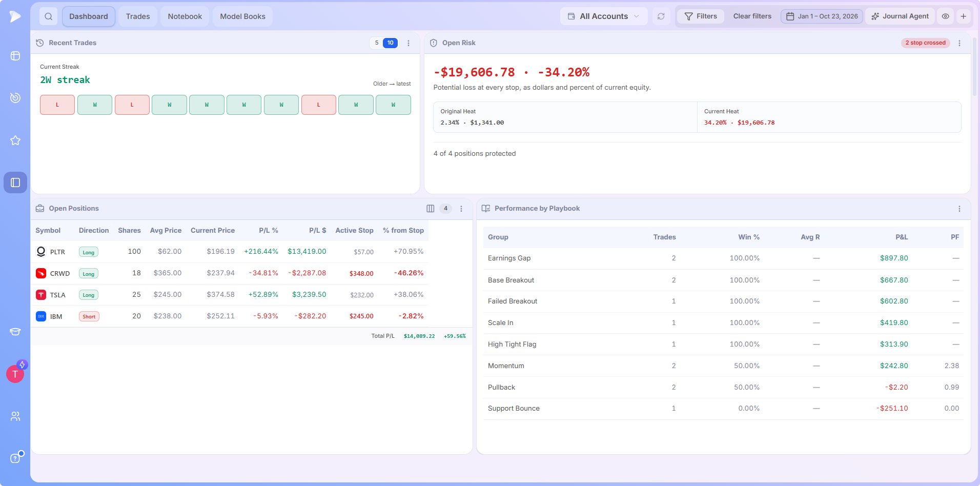Launch the Journal Agent
The image size is (980, 486).
tap(901, 16)
